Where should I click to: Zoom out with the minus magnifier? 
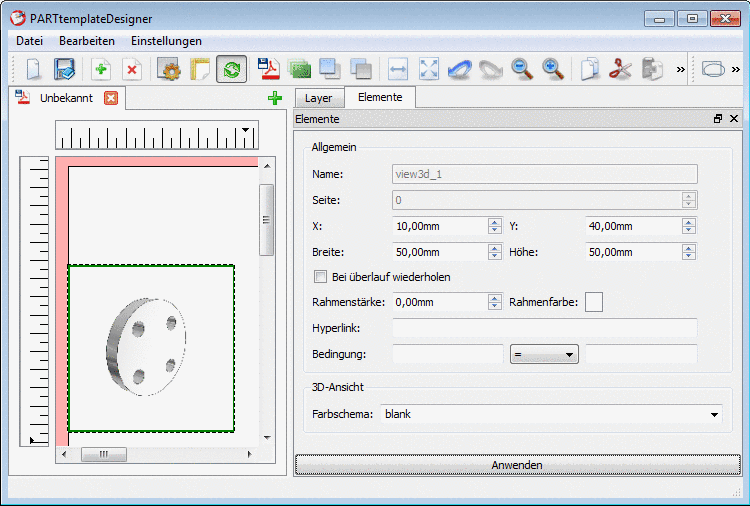[x=522, y=69]
